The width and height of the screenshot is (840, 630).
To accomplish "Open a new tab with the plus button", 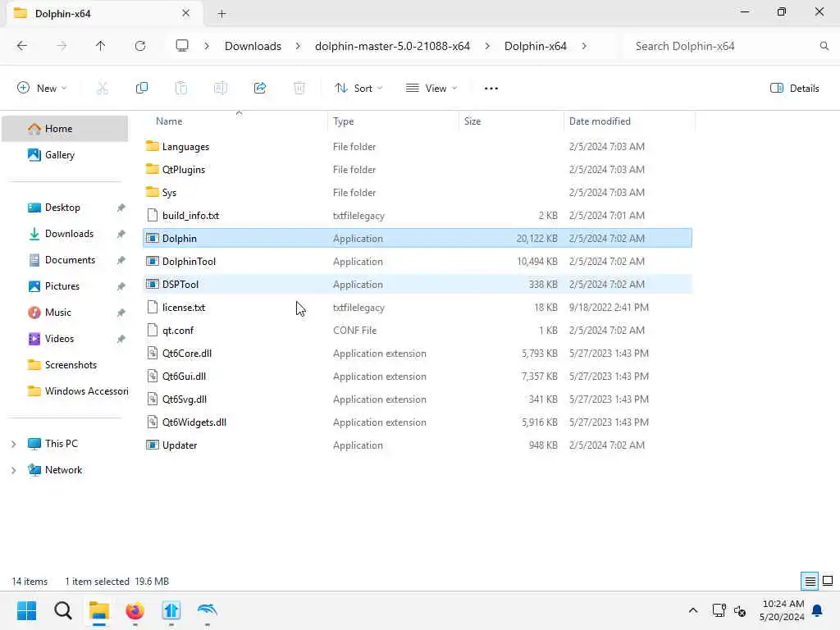I will [221, 14].
